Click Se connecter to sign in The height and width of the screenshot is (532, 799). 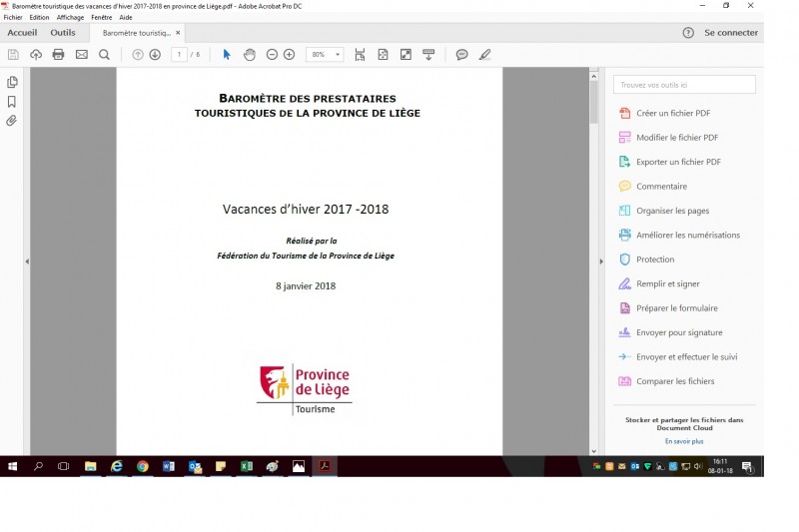click(x=731, y=33)
